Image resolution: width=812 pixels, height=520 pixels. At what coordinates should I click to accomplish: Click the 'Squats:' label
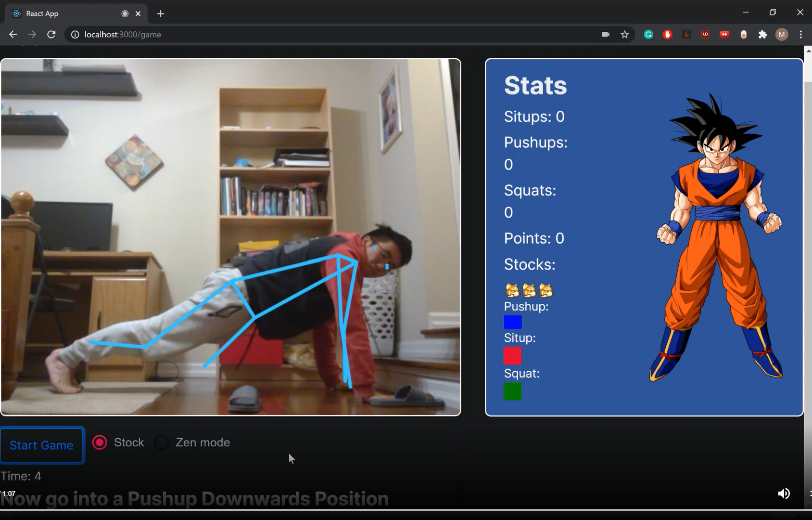[x=530, y=190]
